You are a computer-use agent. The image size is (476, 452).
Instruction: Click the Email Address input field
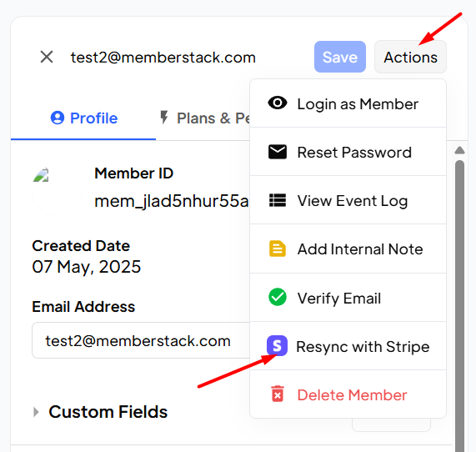[141, 340]
